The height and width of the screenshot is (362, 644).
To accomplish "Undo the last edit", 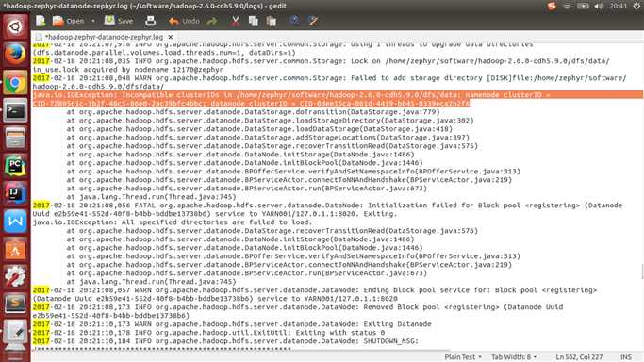I will pyautogui.click(x=184, y=21).
